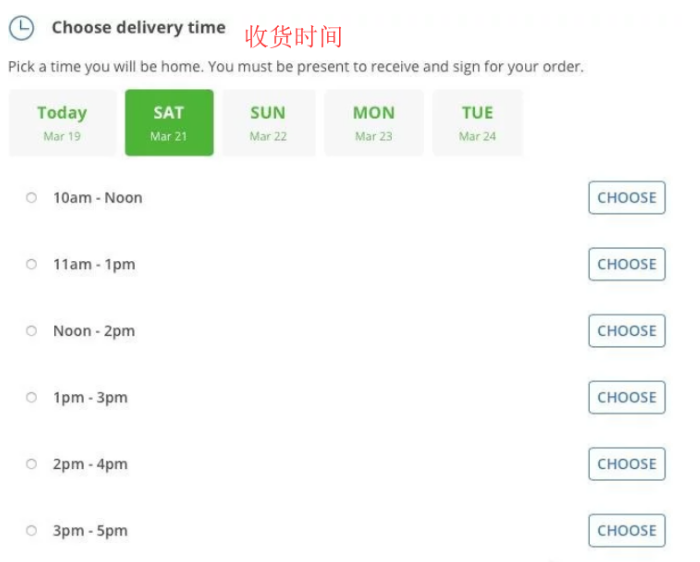The width and height of the screenshot is (700, 562).
Task: Select the 10am - Noon radio button
Action: pos(32,198)
